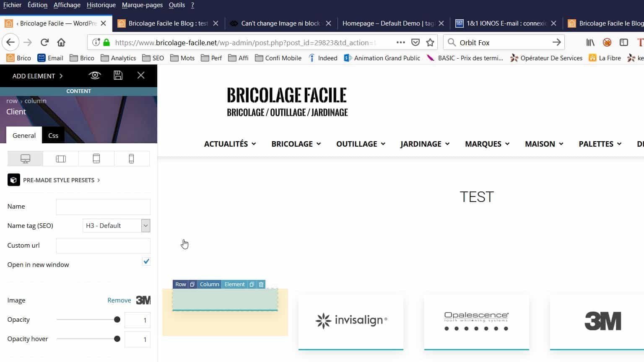Adjust the Opacity slider handle
Viewport: 644px width, 362px height.
click(117, 320)
